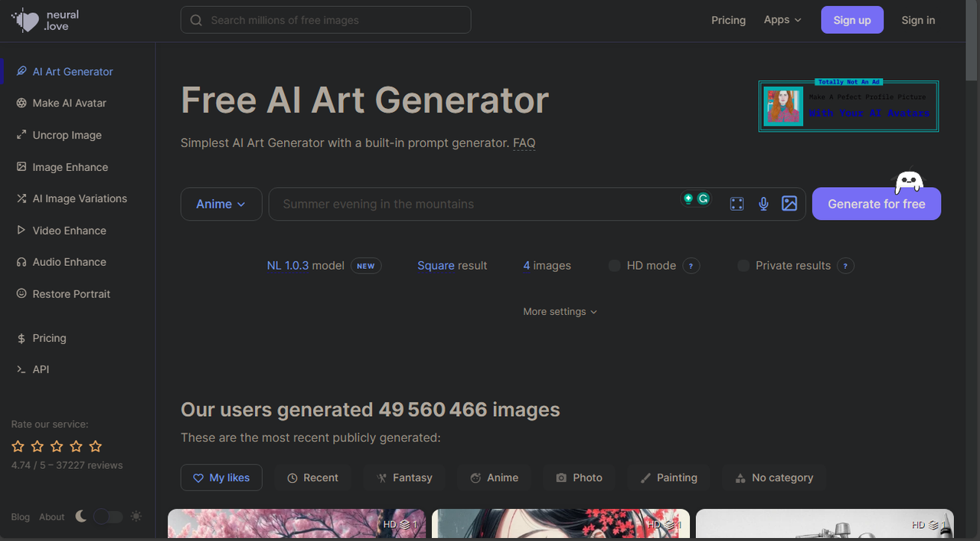
Task: Select the My likes filter tab
Action: click(x=221, y=477)
